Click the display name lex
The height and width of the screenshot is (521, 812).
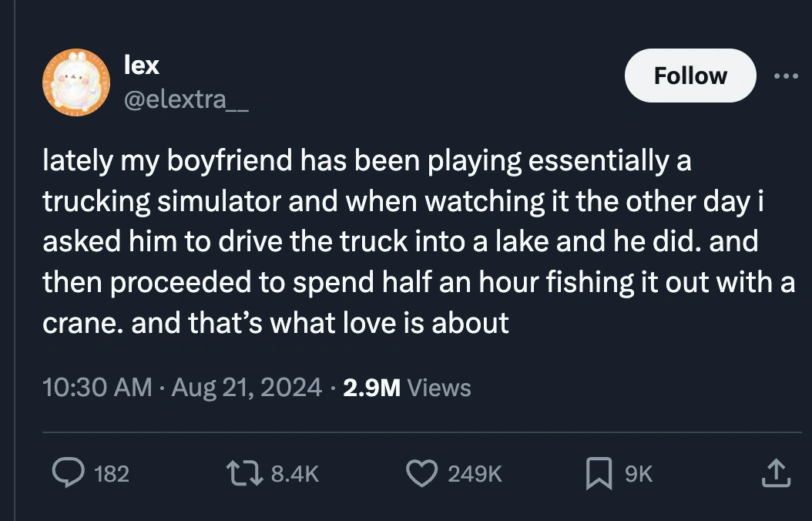142,66
